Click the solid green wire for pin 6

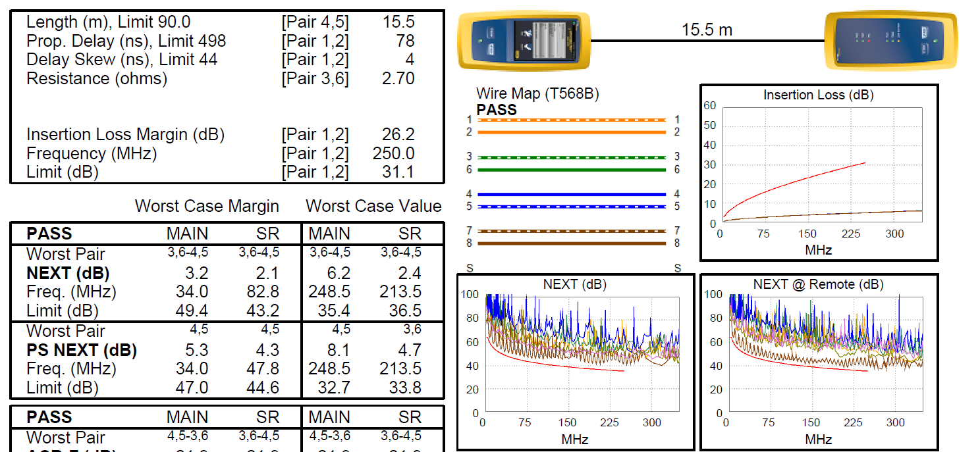[571, 170]
